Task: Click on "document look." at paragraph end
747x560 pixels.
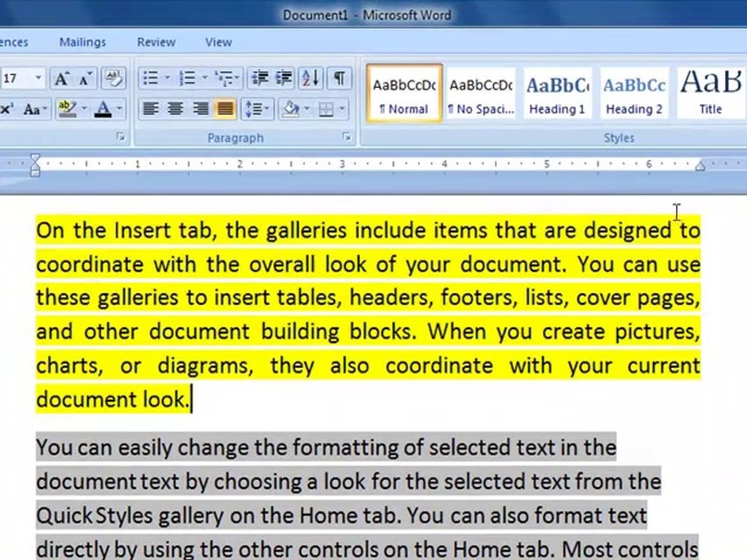Action: coord(113,400)
